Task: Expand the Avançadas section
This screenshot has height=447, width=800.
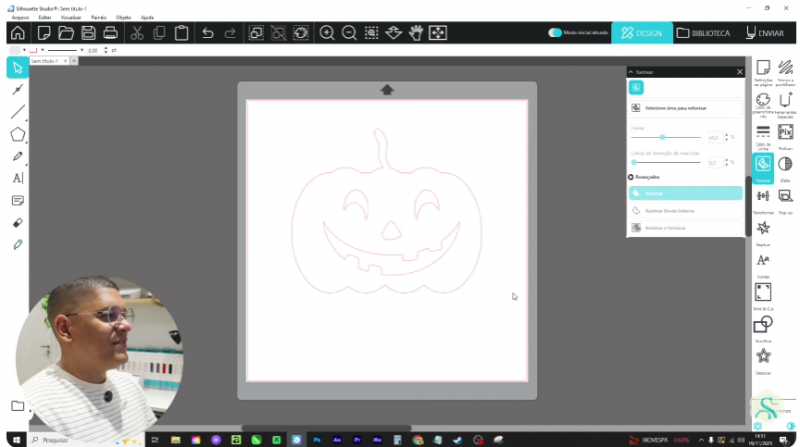Action: tap(632, 177)
